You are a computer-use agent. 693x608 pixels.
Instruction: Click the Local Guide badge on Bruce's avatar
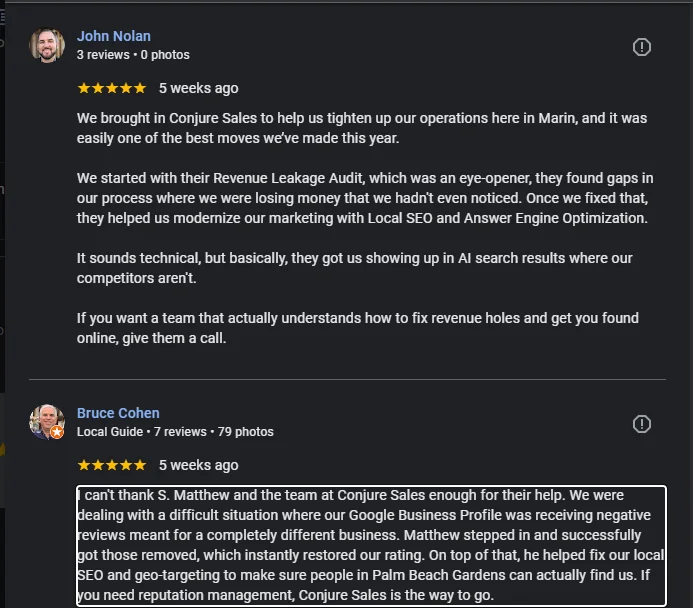57,432
